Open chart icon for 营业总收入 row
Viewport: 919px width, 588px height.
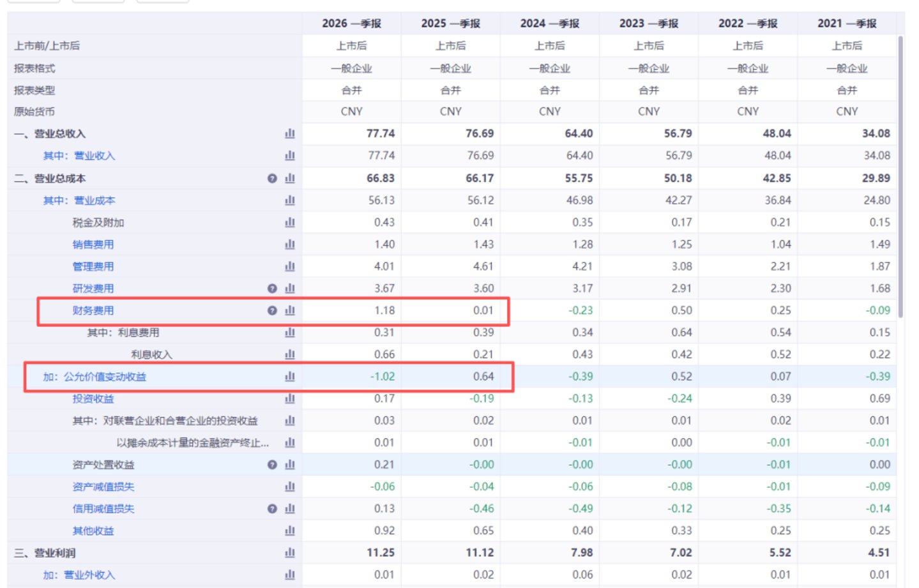290,133
